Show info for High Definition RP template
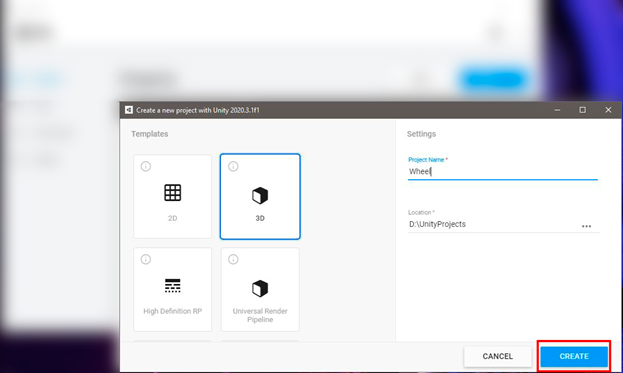The width and height of the screenshot is (623, 373). (x=146, y=259)
